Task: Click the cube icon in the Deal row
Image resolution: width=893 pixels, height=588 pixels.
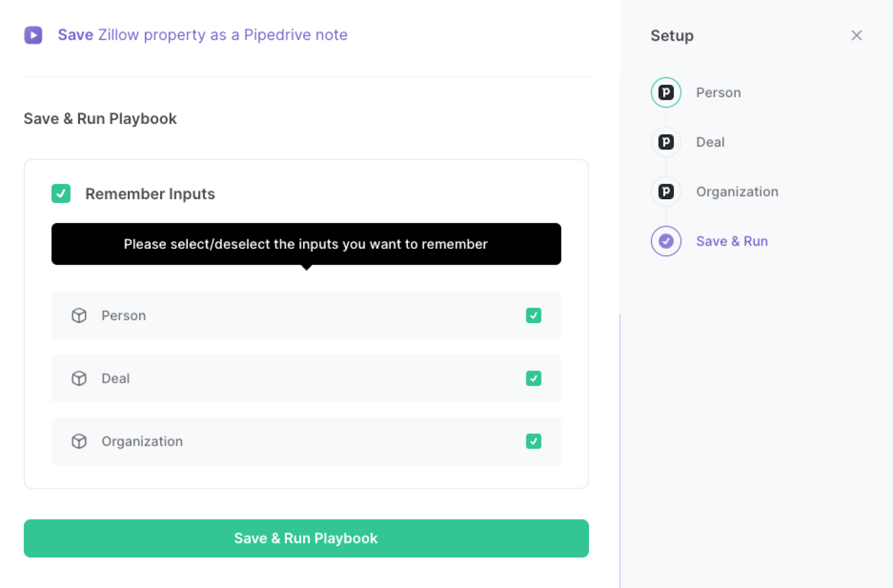Action: (79, 379)
